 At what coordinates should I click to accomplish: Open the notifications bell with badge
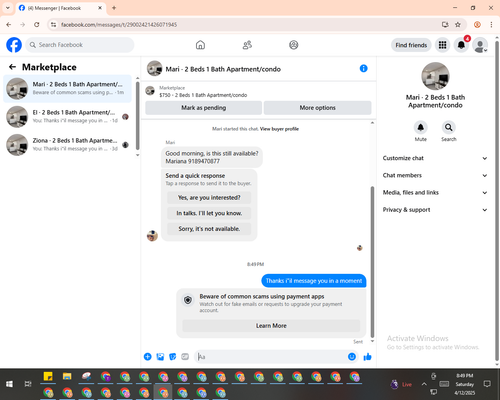(461, 45)
